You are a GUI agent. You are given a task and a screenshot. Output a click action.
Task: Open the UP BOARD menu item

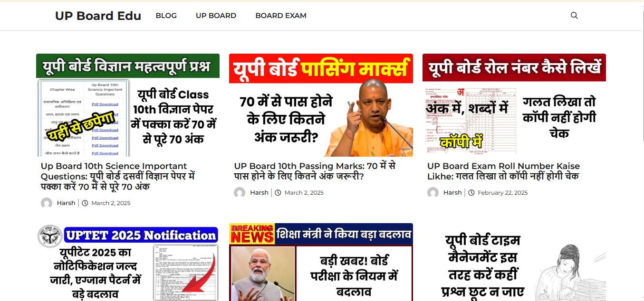216,16
